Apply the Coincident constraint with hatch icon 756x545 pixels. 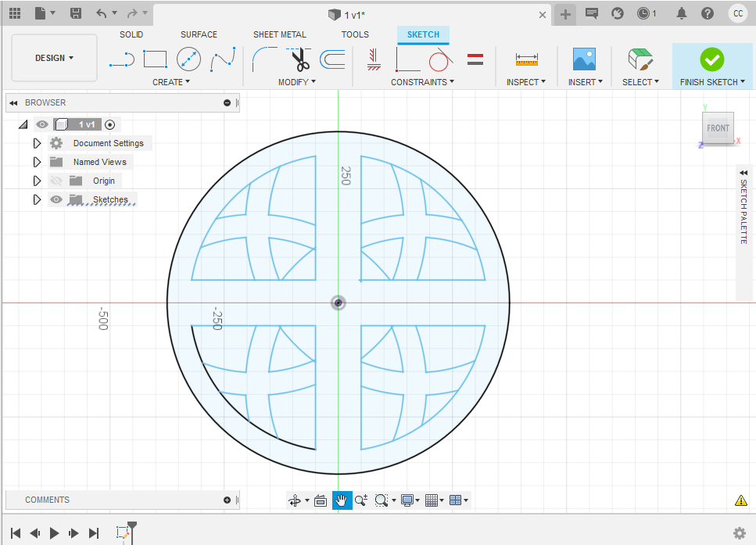(x=374, y=59)
